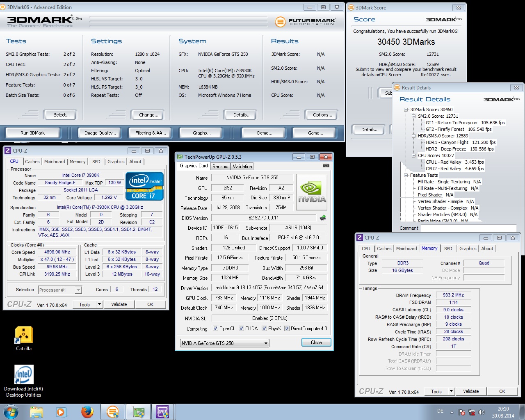
Task: Click the network tray icon
Action: 472,412
